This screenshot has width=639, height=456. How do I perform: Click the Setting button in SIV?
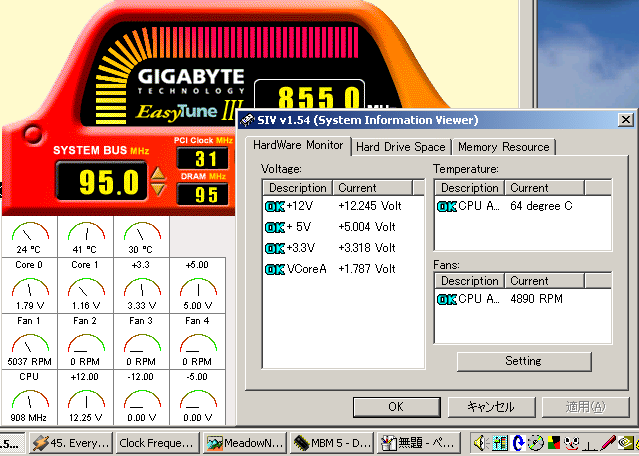(524, 361)
